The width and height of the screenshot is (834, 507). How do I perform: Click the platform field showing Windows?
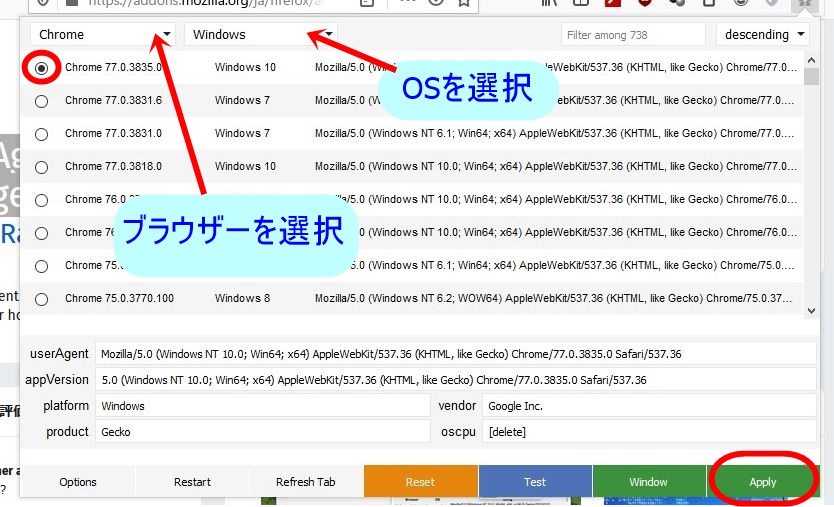pyautogui.click(x=263, y=406)
